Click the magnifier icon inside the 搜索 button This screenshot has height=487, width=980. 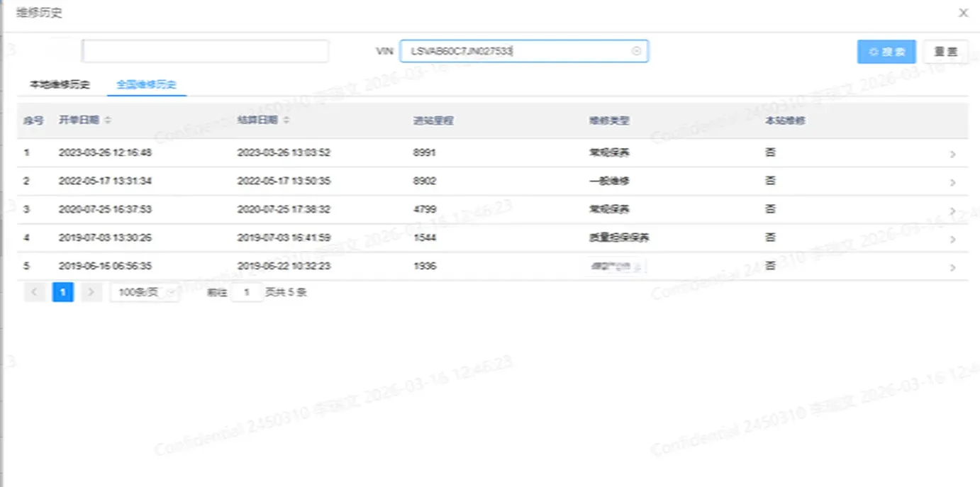pyautogui.click(x=873, y=52)
